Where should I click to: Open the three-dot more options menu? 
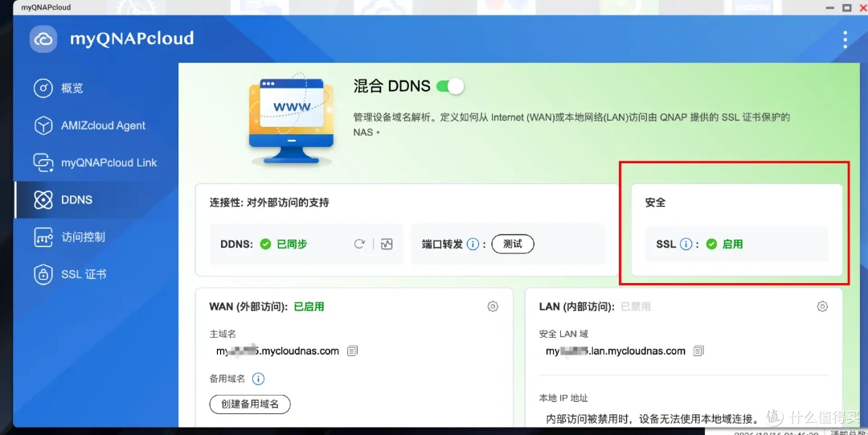(x=845, y=39)
